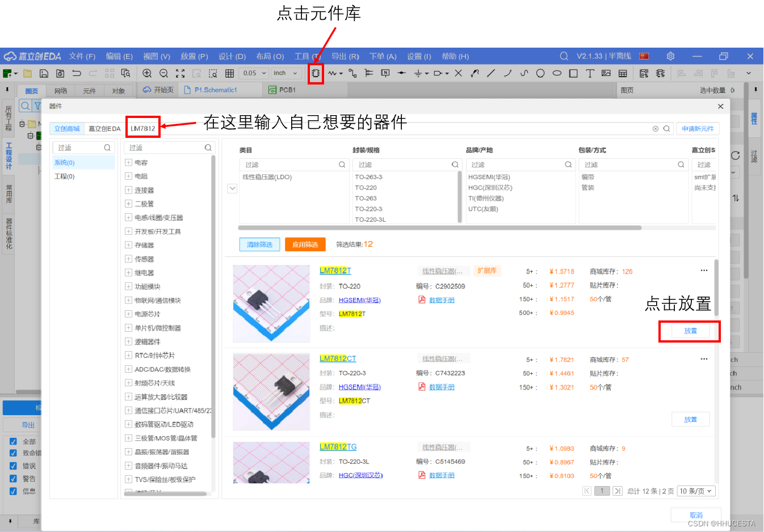
Task: Select the ellipse drawing tool
Action: (557, 73)
